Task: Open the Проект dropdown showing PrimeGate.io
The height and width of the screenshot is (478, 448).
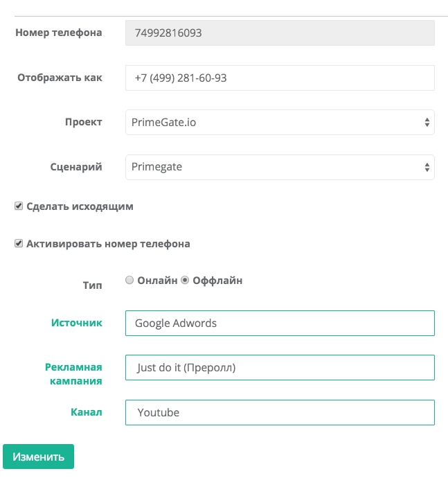Action: [x=279, y=123]
